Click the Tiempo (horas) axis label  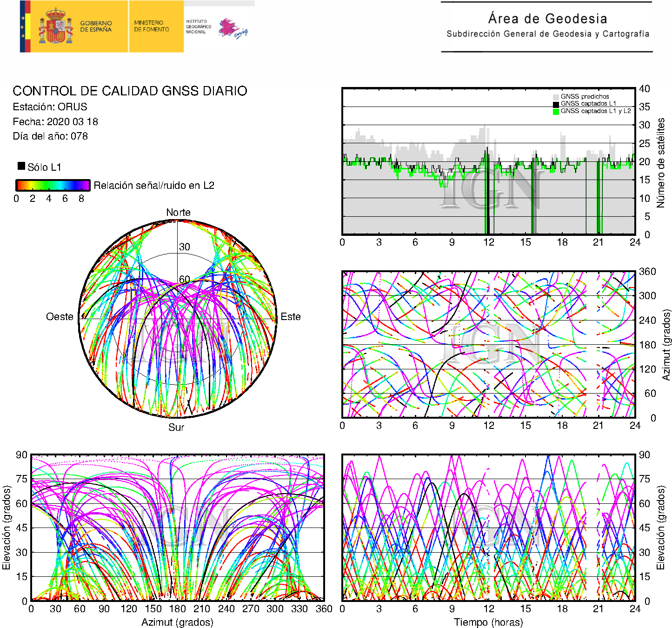coord(488,622)
